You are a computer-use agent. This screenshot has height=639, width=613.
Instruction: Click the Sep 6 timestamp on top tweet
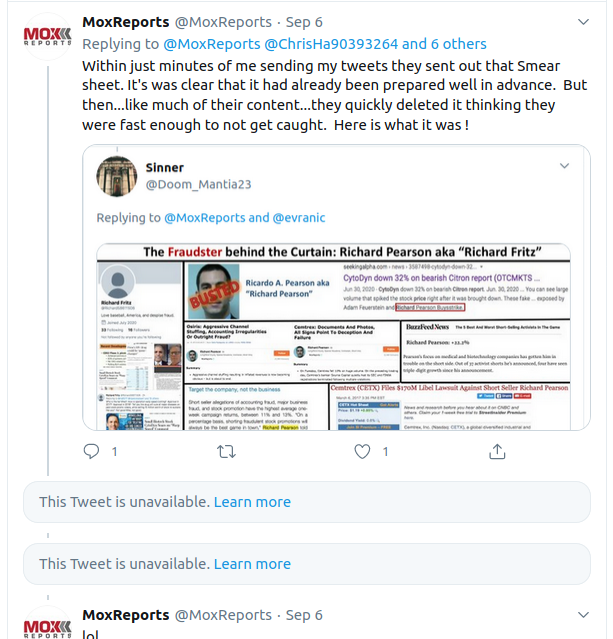[x=304, y=22]
